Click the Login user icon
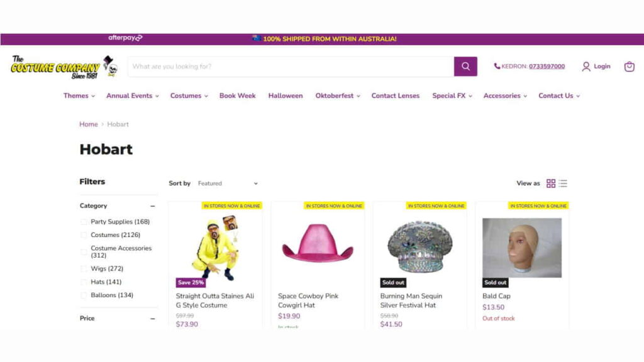Screen dimensions: 644x362 (586, 67)
